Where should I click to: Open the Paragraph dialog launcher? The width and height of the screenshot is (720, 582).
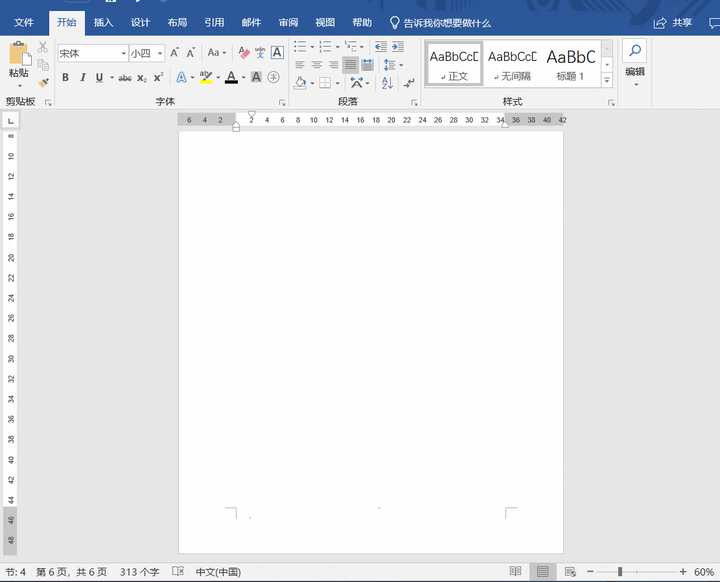[x=414, y=102]
